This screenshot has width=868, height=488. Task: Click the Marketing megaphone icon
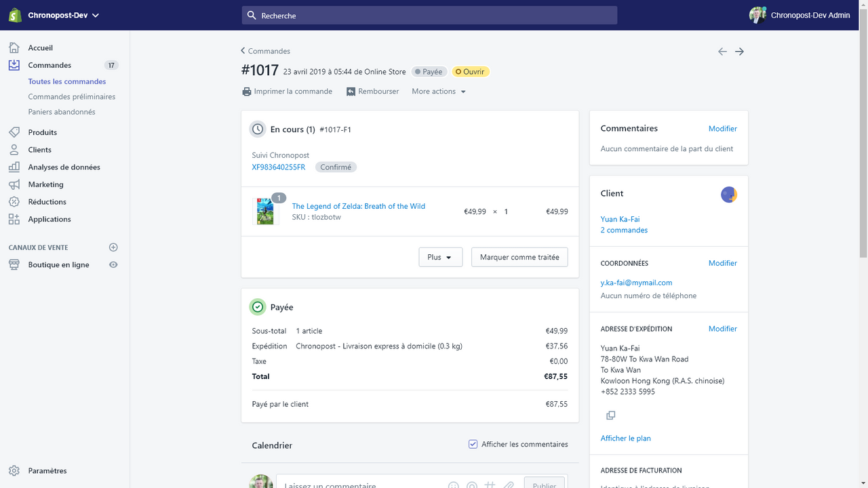[x=14, y=184]
